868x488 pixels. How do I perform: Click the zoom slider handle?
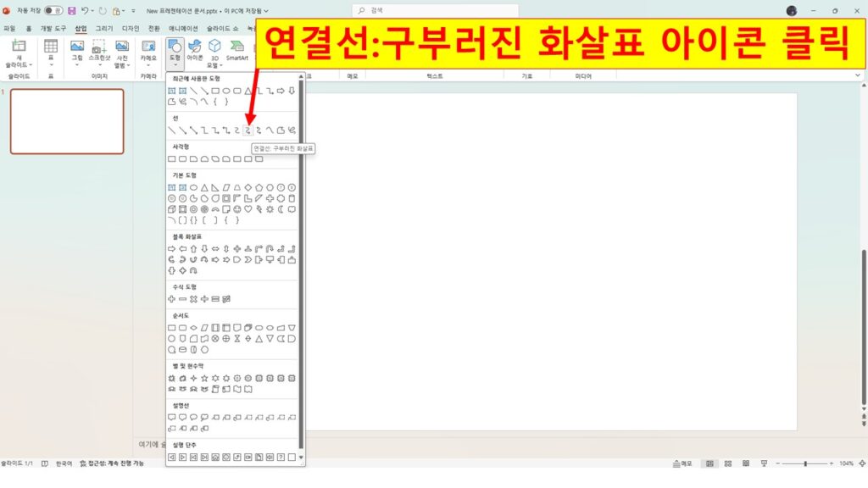coord(805,463)
